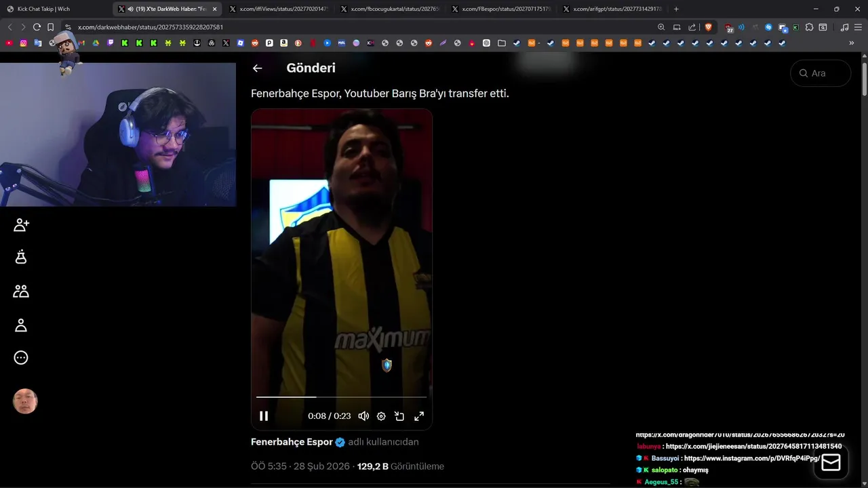
Task: Switch to the x.com/arifgpt tab
Action: [x=612, y=9]
